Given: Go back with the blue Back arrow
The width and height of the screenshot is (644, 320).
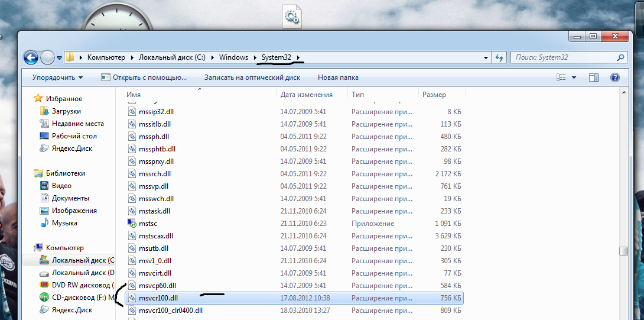Looking at the screenshot, I should [31, 57].
